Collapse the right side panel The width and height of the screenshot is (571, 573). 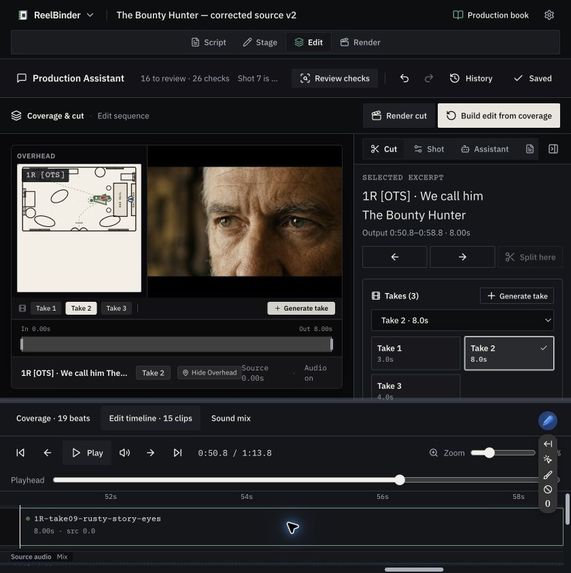tap(553, 149)
